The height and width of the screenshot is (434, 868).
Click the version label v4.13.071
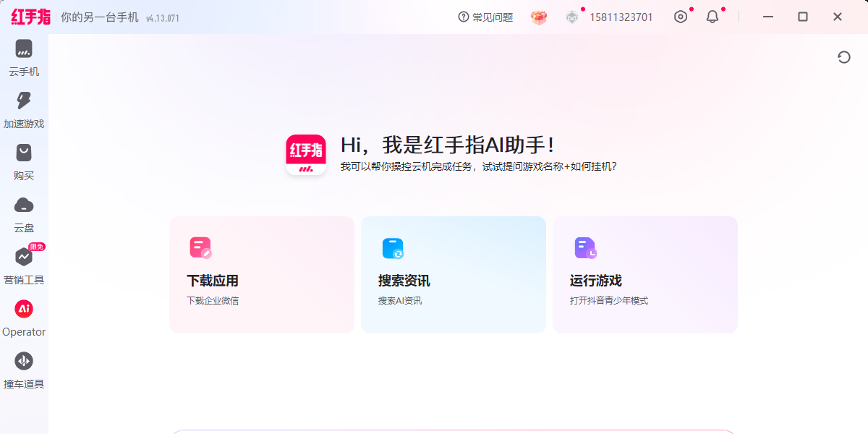[x=163, y=18]
